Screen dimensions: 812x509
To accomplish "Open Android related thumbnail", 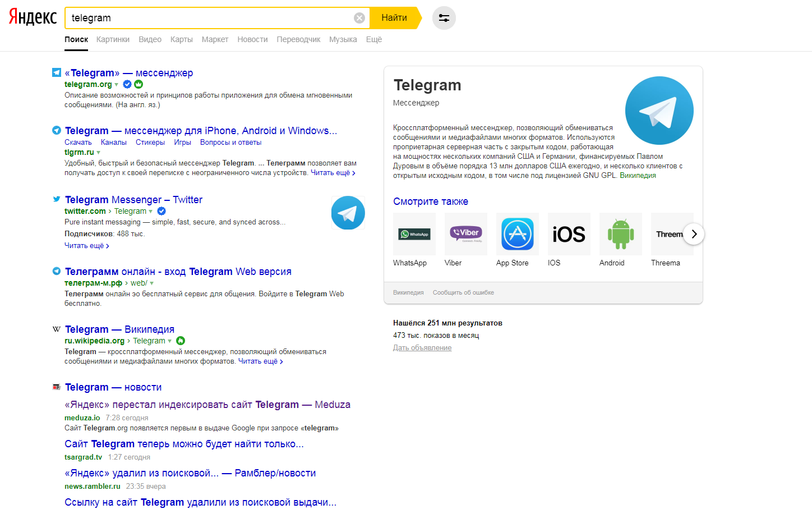I will pyautogui.click(x=621, y=234).
